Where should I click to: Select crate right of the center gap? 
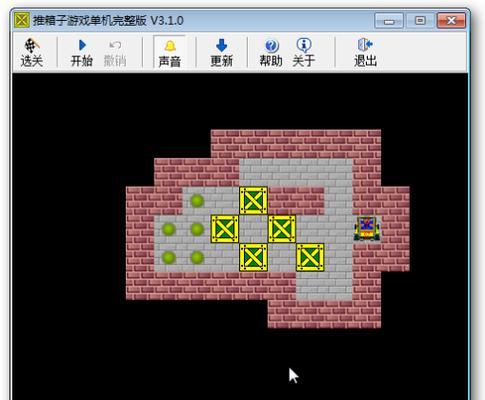(282, 229)
